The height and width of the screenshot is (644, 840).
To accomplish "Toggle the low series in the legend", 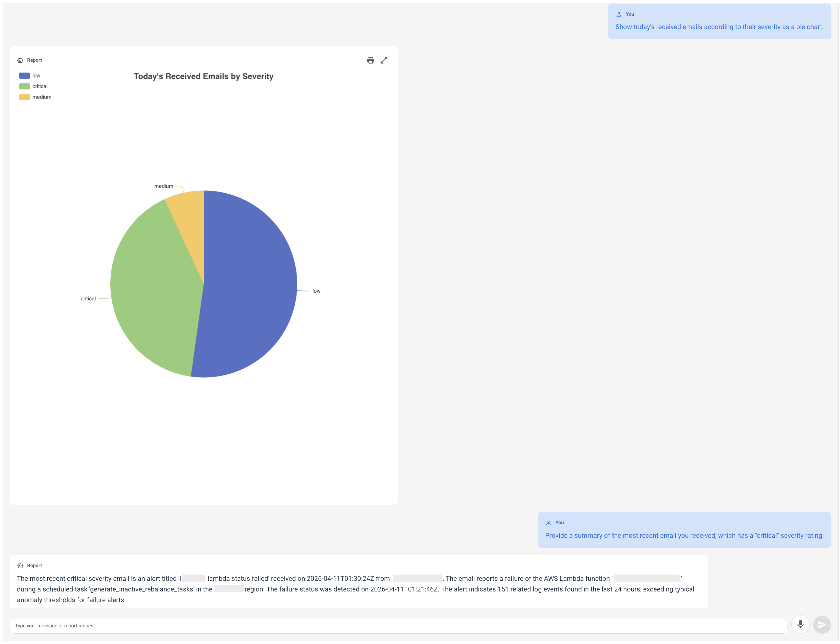I will 31,75.
